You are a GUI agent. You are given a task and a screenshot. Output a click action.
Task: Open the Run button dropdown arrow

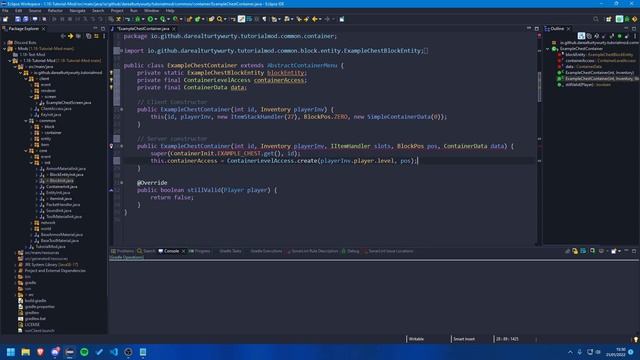(x=156, y=19)
